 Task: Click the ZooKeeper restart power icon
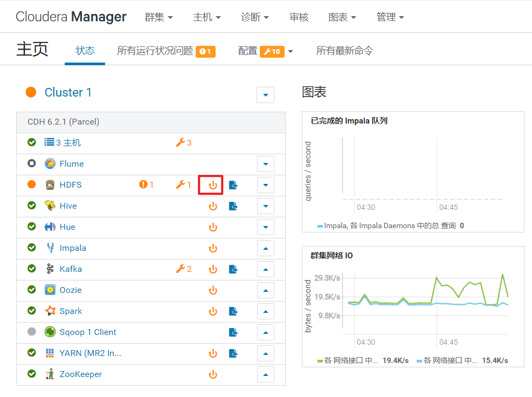(213, 374)
